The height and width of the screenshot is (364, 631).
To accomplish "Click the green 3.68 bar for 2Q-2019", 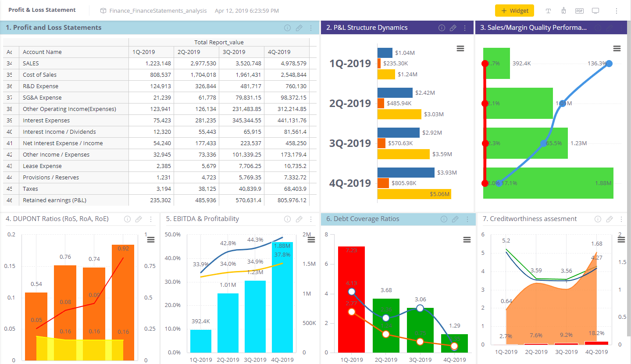I will point(386,325).
